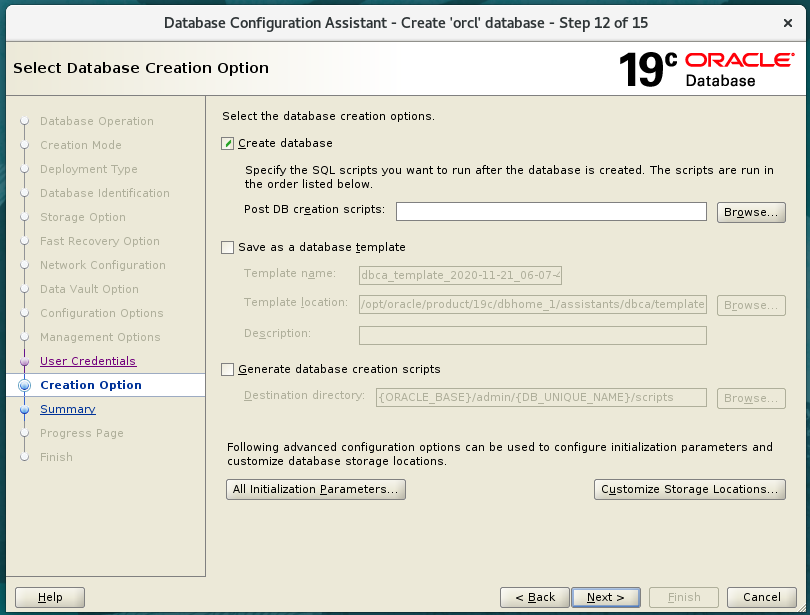The width and height of the screenshot is (810, 615).
Task: Click the Creation Option step bullet icon
Action: 24,385
